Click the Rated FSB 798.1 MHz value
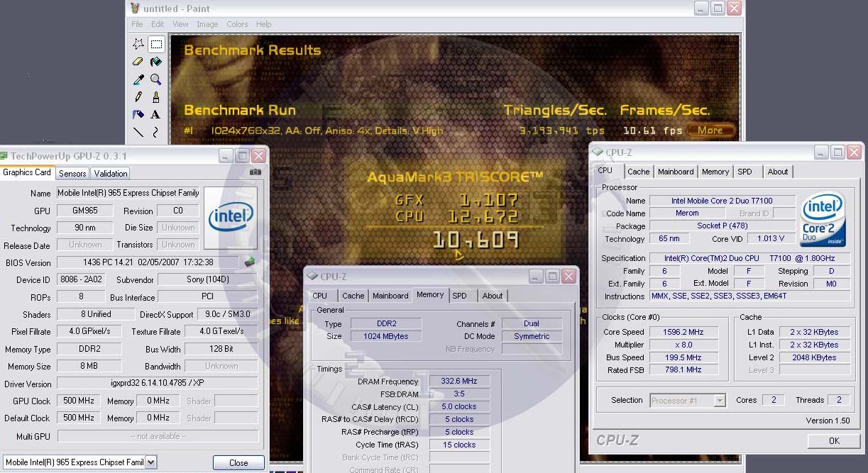868x473 pixels. 684,369
